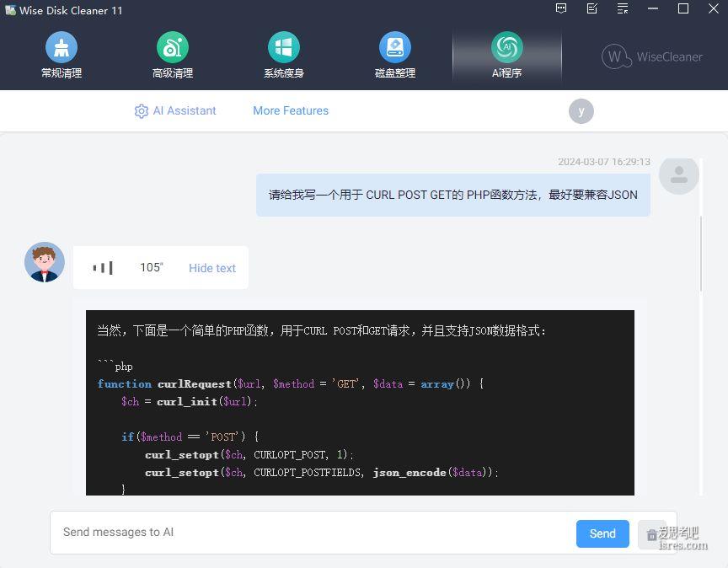Image resolution: width=728 pixels, height=568 pixels.
Task: Select the AI程序 tab
Action: coord(506,56)
